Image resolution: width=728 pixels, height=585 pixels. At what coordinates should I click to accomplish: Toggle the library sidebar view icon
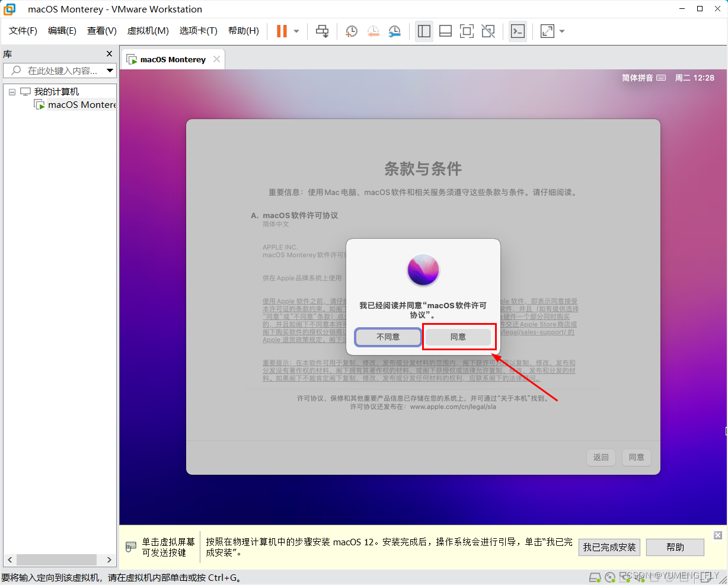(x=424, y=31)
